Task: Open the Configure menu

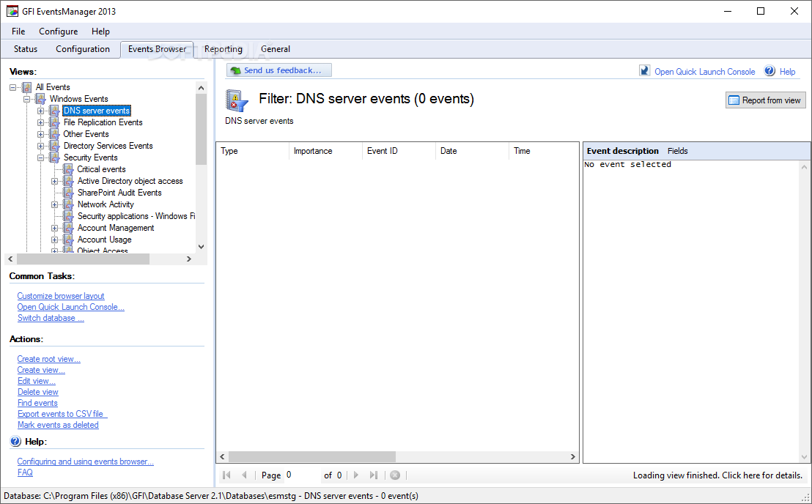Action: (58, 31)
